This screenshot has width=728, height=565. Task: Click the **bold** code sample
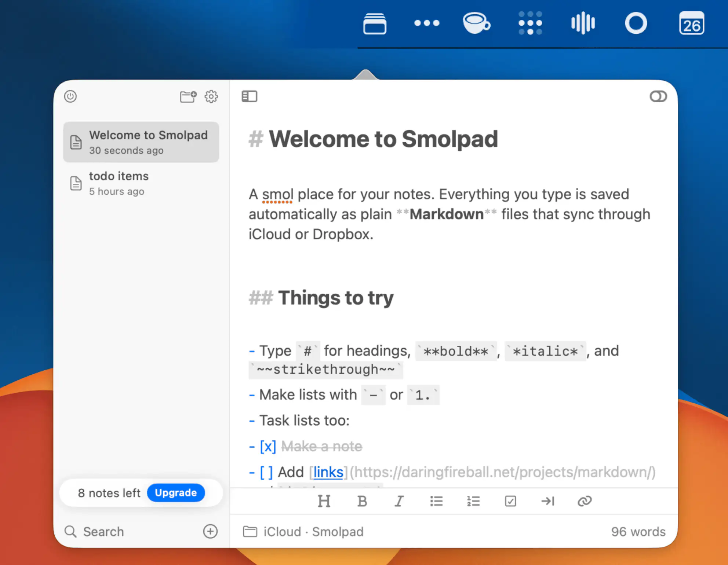click(456, 351)
